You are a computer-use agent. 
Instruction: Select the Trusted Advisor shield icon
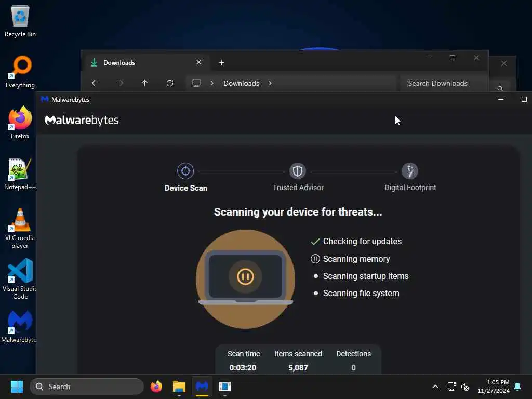298,171
